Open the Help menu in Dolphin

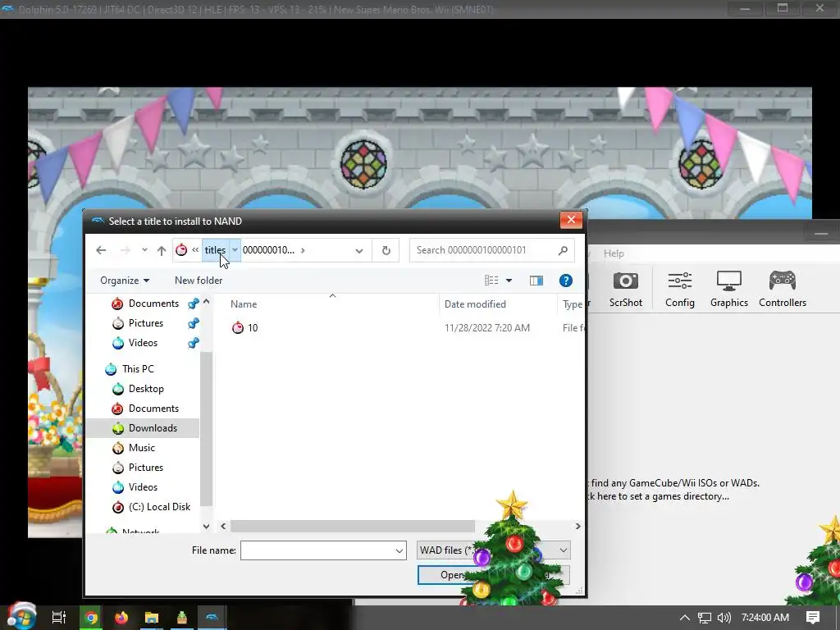(x=614, y=253)
